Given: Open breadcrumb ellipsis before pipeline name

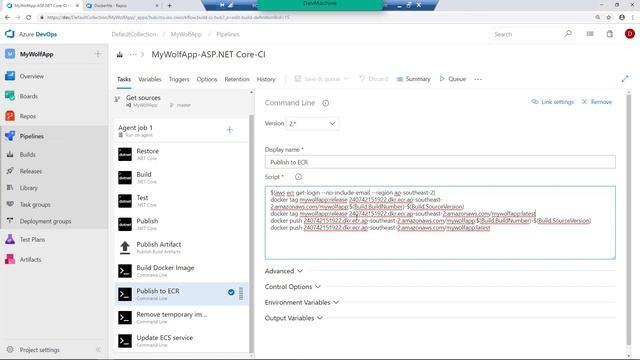Looking at the screenshot, I should 133,54.
